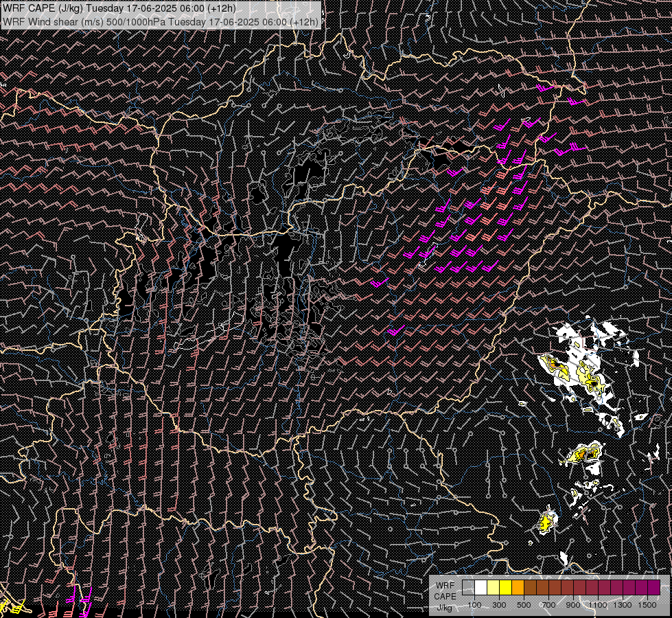The height and width of the screenshot is (618, 672).
Task: Click the orange swatch in the CAPE legend
Action: pos(518,587)
